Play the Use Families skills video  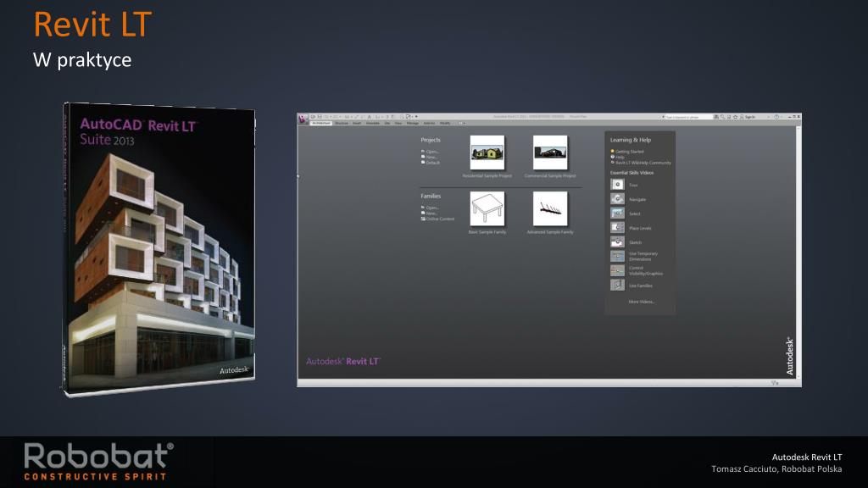click(617, 286)
